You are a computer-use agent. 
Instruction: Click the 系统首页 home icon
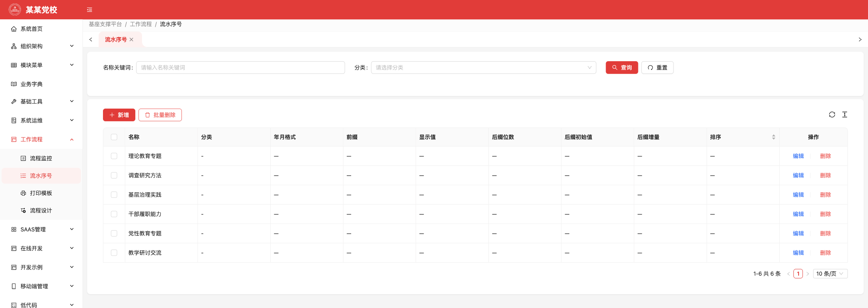tap(14, 29)
